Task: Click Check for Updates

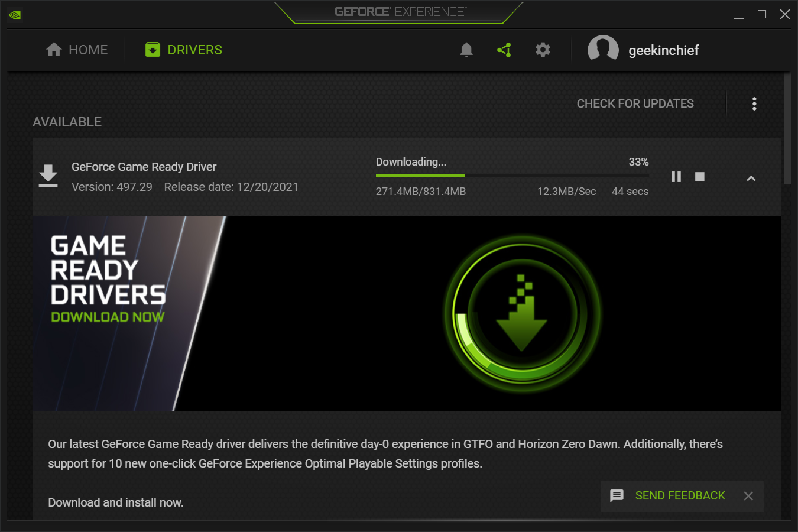Action: click(635, 103)
